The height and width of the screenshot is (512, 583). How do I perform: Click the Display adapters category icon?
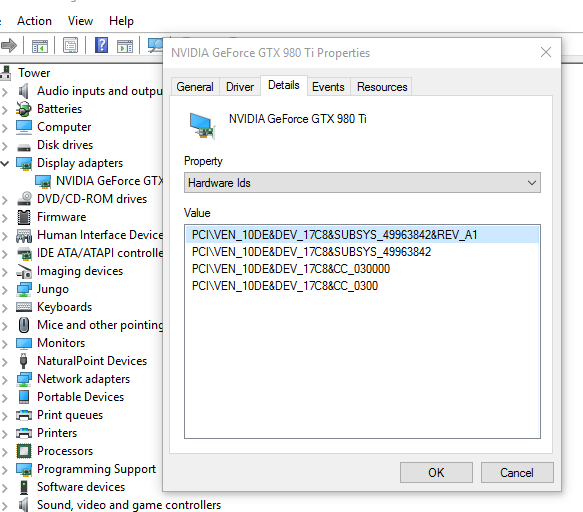[x=24, y=163]
